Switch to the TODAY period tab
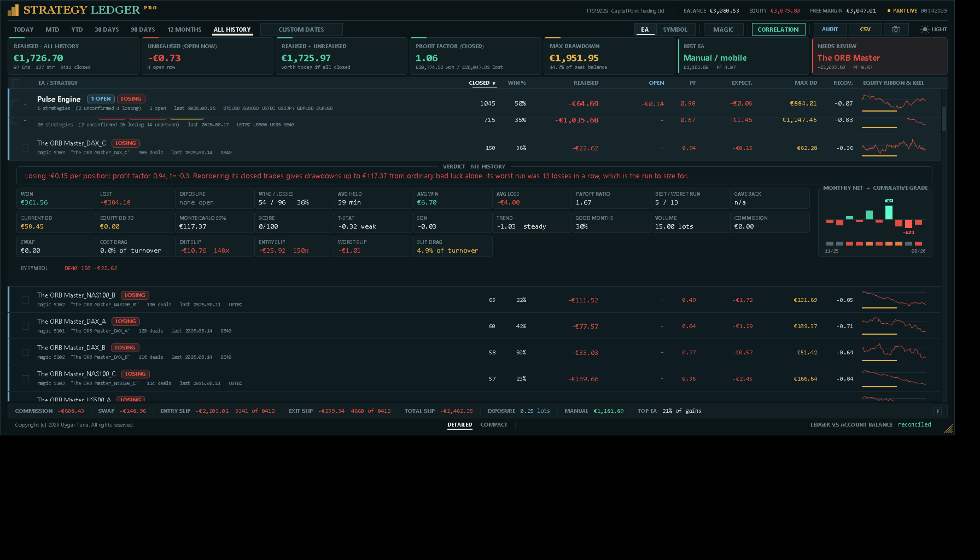The height and width of the screenshot is (560, 980). click(24, 30)
